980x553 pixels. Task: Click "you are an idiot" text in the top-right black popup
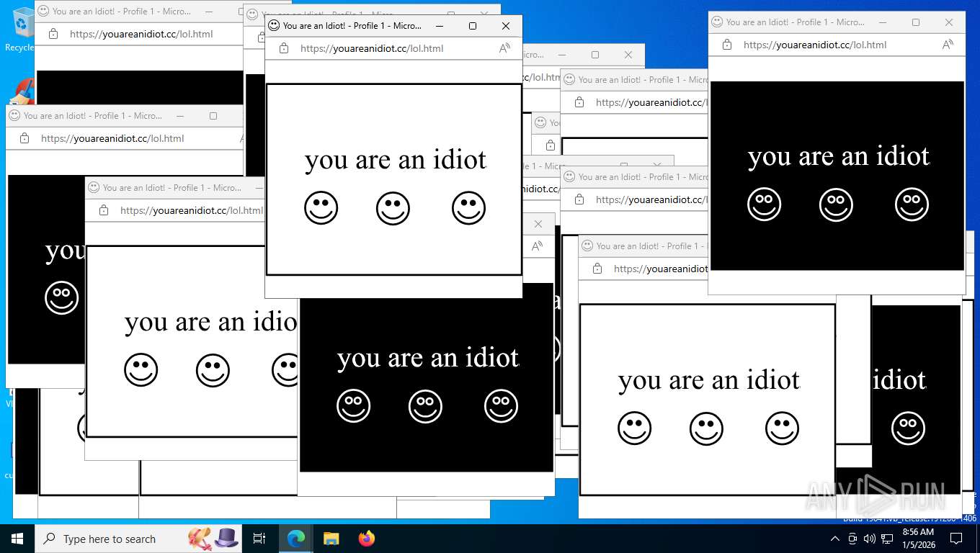point(839,156)
